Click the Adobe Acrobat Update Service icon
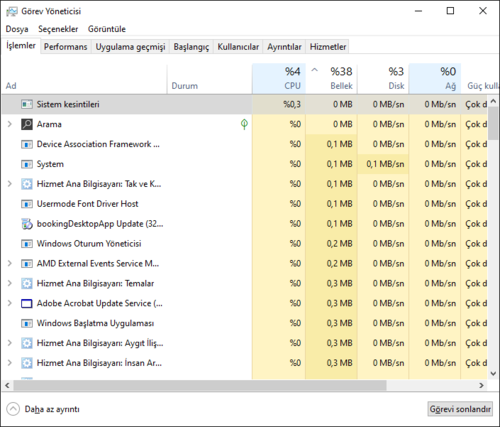The height and width of the screenshot is (427, 500). tap(27, 303)
